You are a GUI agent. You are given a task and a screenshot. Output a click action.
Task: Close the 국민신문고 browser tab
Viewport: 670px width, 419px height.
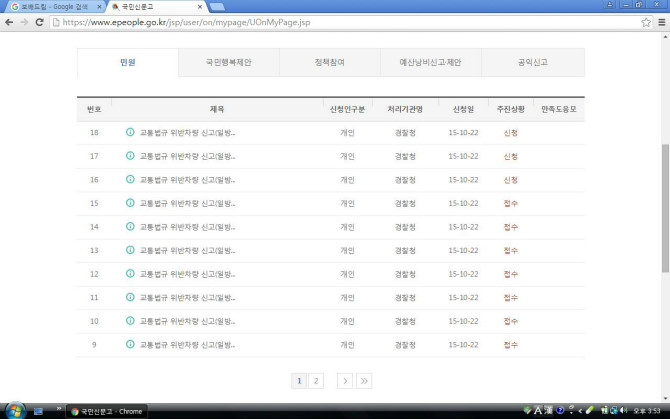coord(200,7)
